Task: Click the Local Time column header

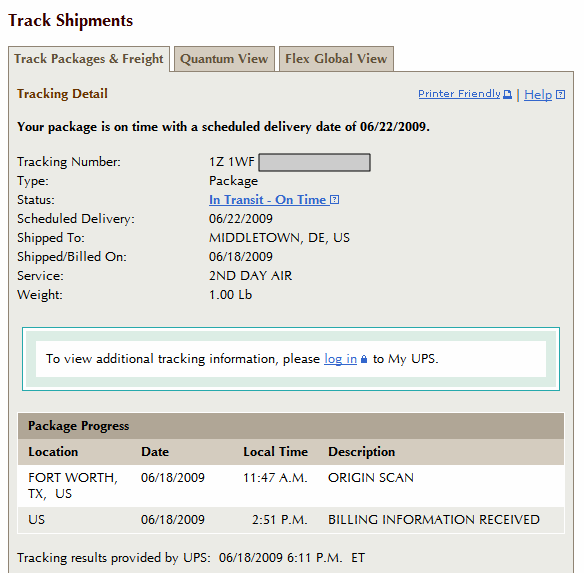Action: pos(276,452)
